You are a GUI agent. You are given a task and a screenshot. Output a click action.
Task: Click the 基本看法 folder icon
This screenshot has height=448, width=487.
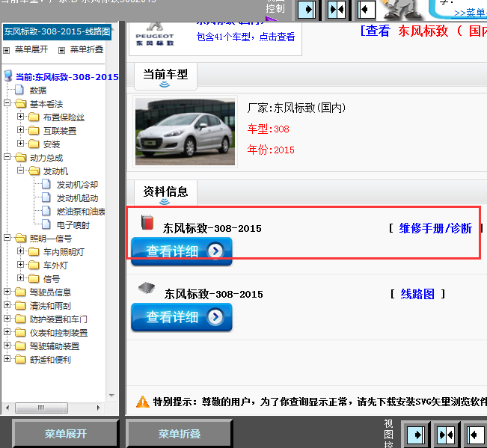(x=21, y=103)
